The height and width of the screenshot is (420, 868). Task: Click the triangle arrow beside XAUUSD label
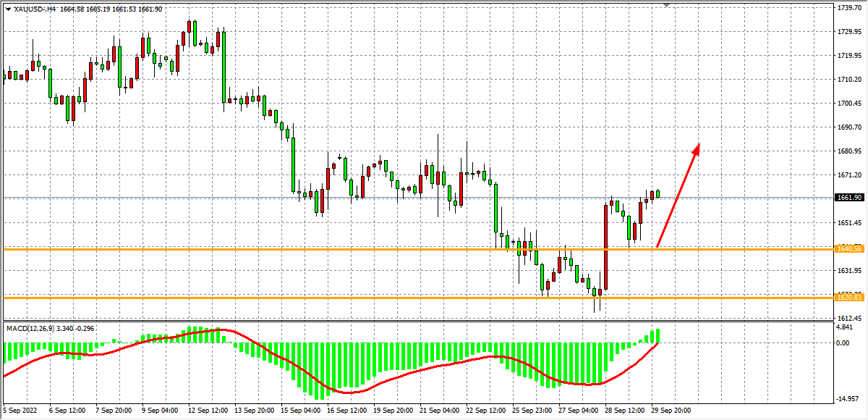click(x=8, y=8)
